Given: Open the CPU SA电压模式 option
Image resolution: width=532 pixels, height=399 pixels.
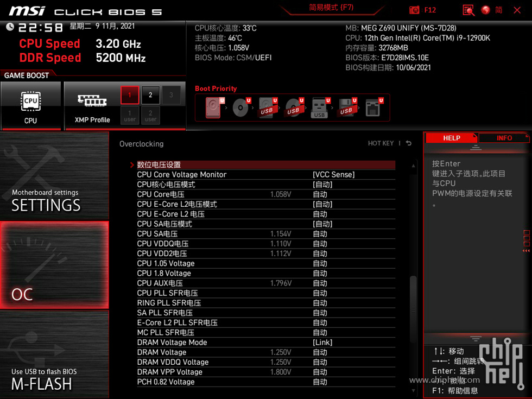Looking at the screenshot, I should pyautogui.click(x=266, y=224).
